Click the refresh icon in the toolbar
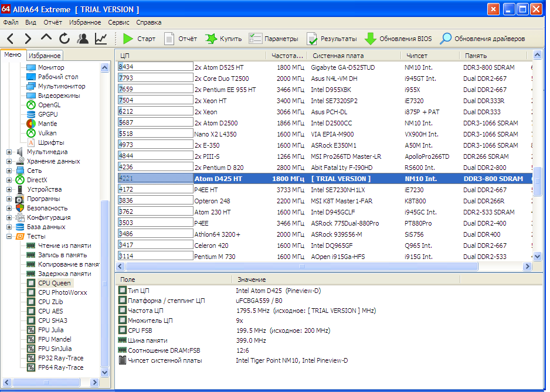 (64, 39)
